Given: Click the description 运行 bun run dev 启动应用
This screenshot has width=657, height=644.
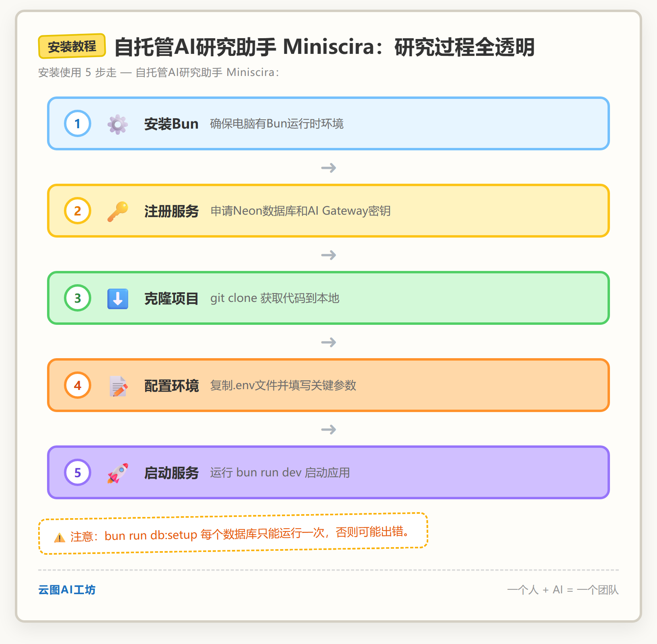Looking at the screenshot, I should coord(280,473).
